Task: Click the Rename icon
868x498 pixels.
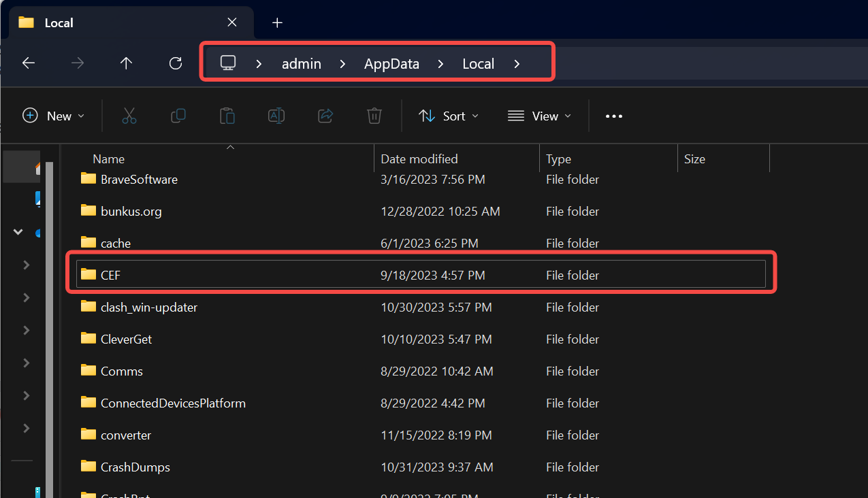Action: 276,116
